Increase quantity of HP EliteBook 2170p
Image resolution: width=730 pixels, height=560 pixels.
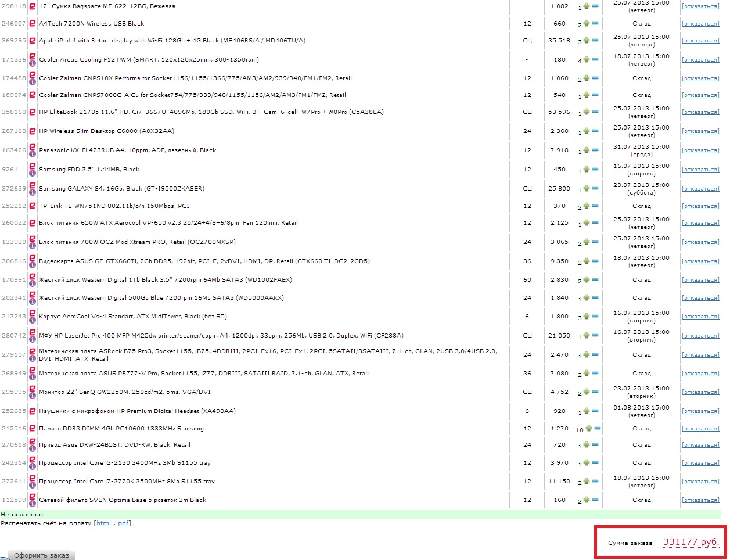[x=587, y=112]
